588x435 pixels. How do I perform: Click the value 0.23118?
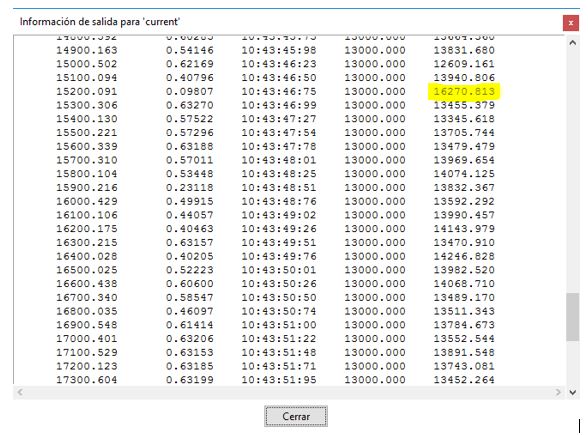[190, 188]
